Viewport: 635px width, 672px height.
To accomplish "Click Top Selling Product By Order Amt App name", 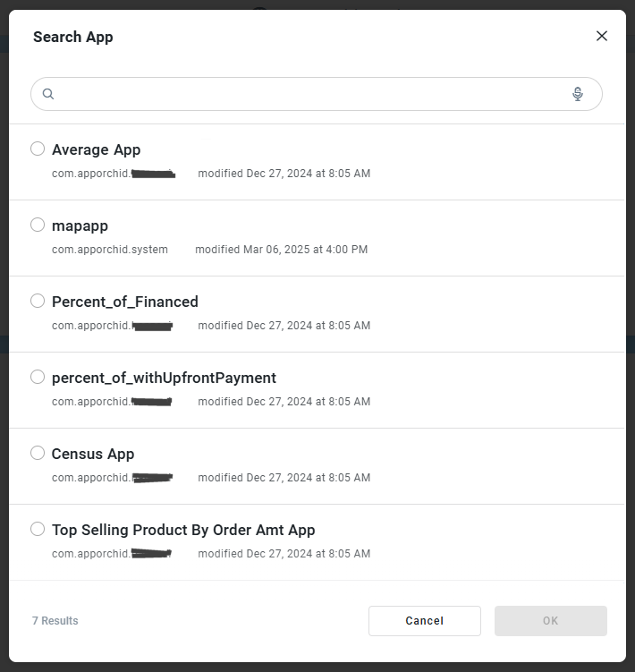I will click(x=183, y=530).
